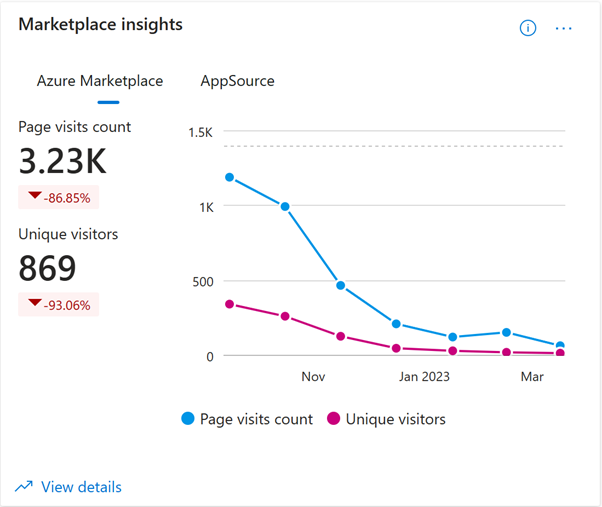
Task: Click the blue Page visits legend dot
Action: pos(188,418)
